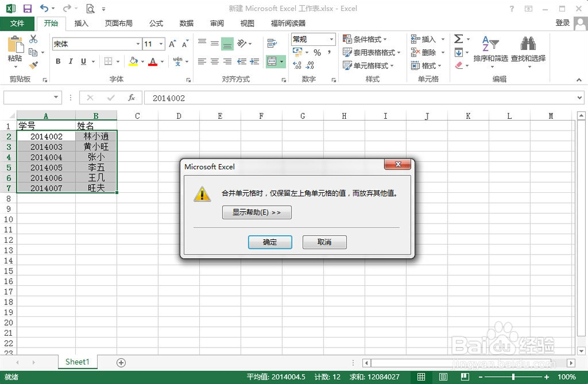Click the Fill down arrow icon
The height and width of the screenshot is (384, 588).
tap(459, 52)
